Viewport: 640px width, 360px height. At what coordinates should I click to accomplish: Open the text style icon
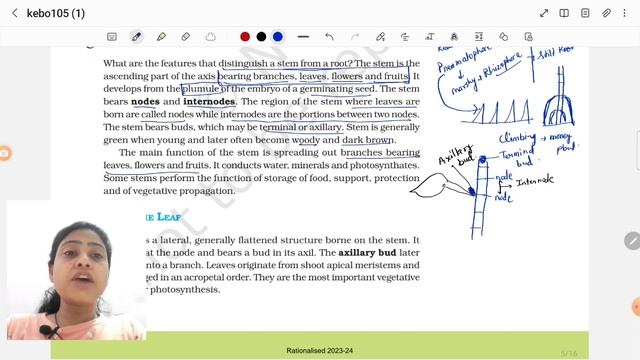coord(454,37)
